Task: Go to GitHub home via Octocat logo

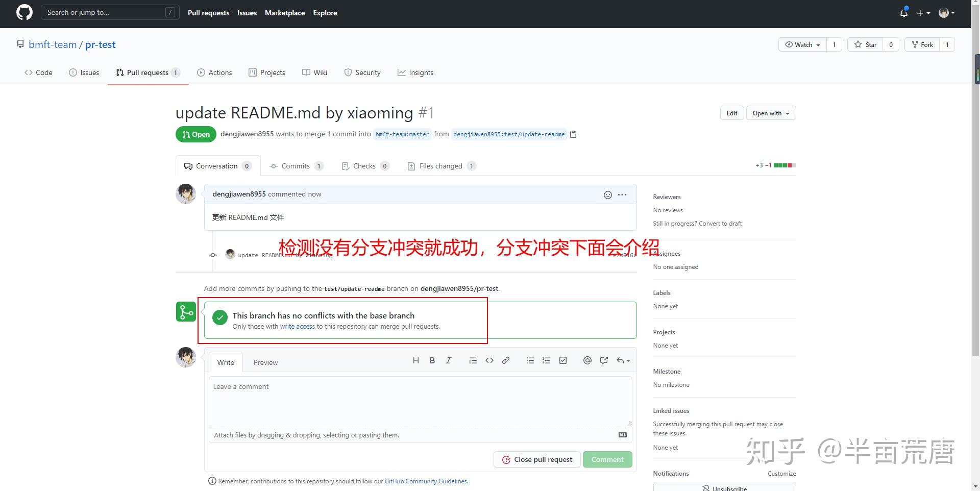Action: (x=24, y=13)
